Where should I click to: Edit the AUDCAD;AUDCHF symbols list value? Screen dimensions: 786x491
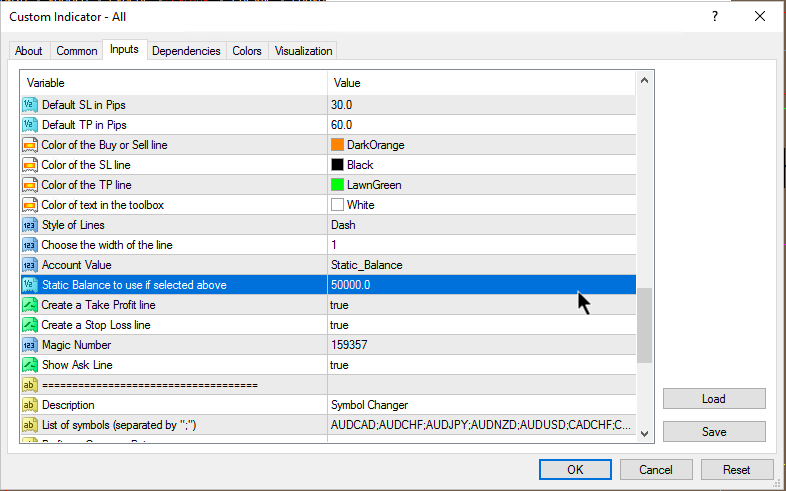(481, 425)
